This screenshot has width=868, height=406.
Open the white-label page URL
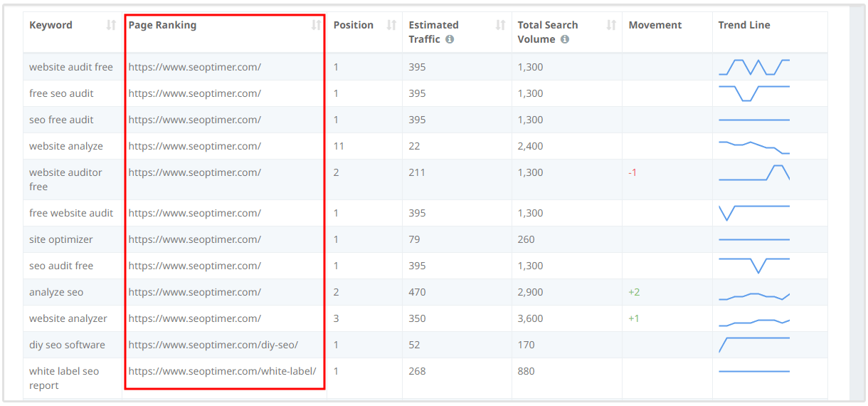pos(222,371)
